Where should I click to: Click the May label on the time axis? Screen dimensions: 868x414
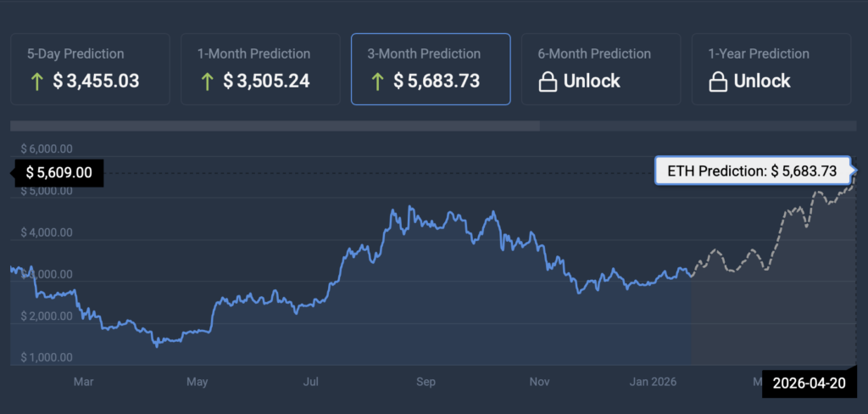point(197,382)
